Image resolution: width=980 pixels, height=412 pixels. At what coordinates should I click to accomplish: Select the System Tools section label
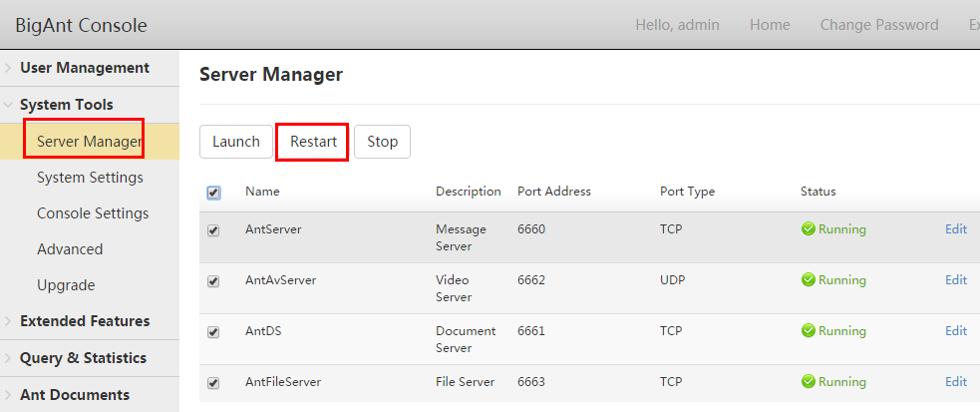pyautogui.click(x=67, y=105)
